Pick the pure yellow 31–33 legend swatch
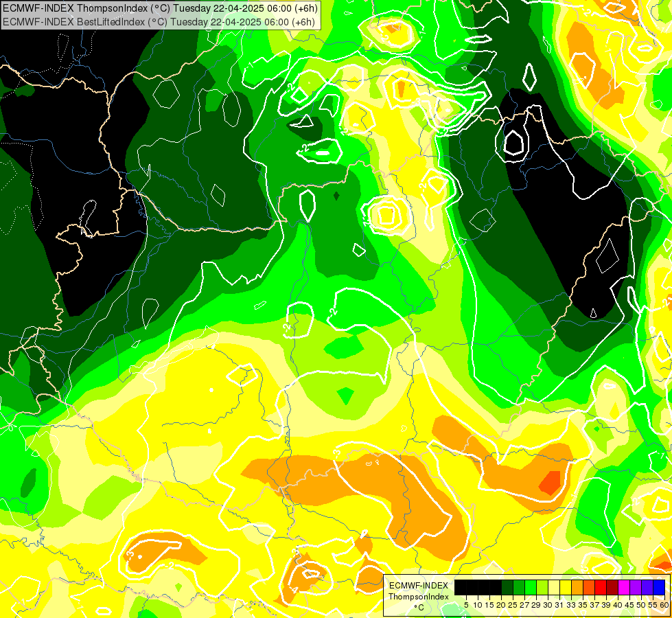The image size is (672, 618). (x=566, y=588)
